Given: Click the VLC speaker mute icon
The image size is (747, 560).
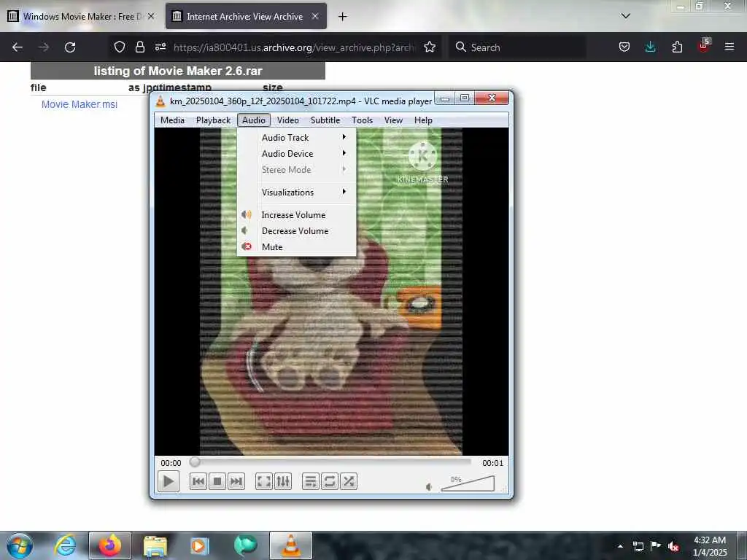Looking at the screenshot, I should pos(429,486).
